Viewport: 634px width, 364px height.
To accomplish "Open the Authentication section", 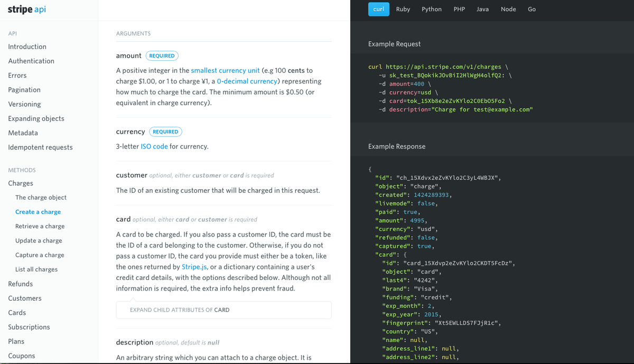I will point(31,61).
